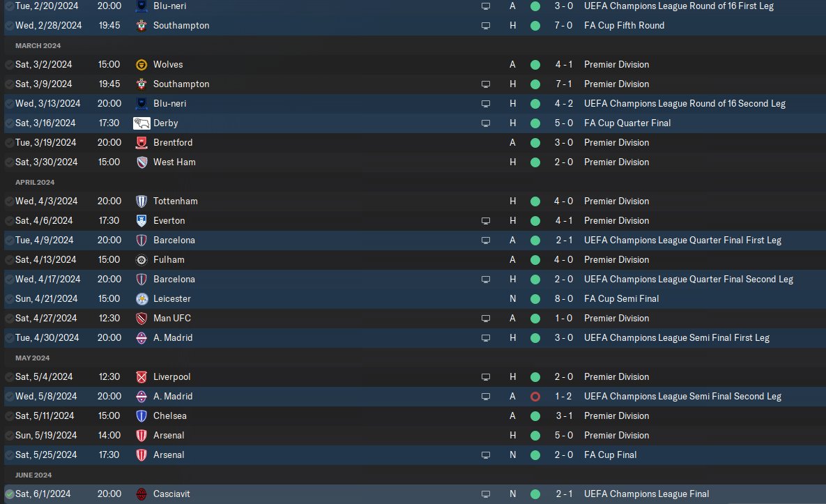This screenshot has width=826, height=504.
Task: Click the TV broadcast icon for Liverpool fixture
Action: (486, 377)
